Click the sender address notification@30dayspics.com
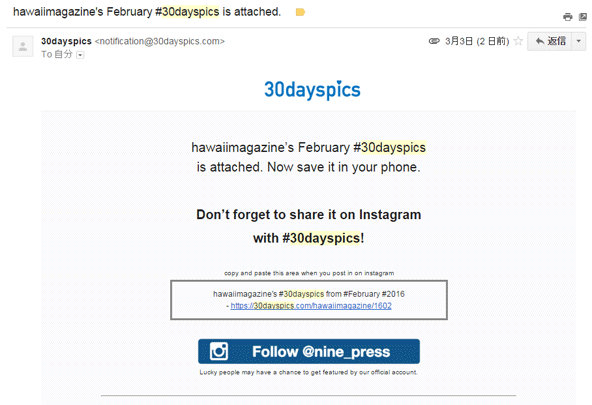592x405 pixels. pyautogui.click(x=160, y=41)
